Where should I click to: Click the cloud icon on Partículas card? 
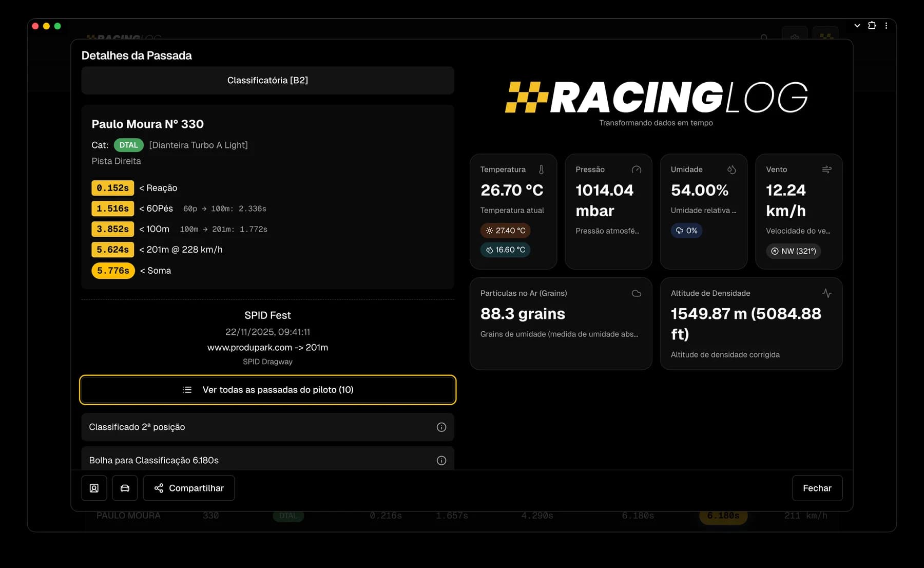pyautogui.click(x=637, y=293)
